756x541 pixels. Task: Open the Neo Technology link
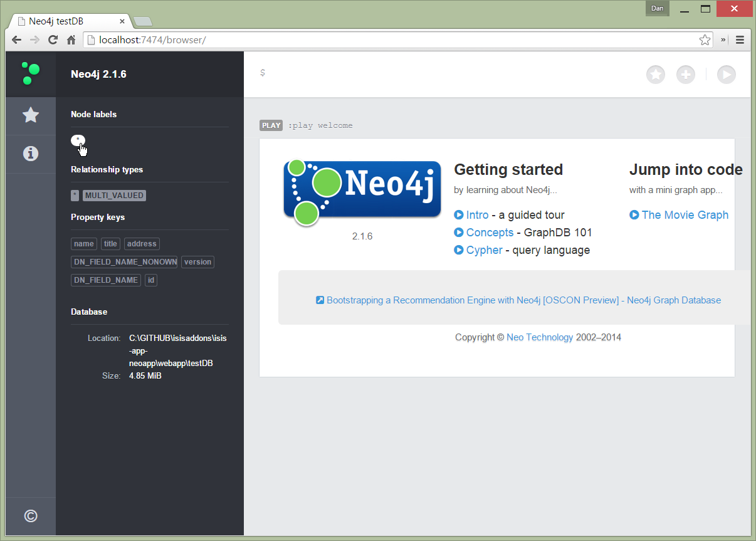(x=540, y=337)
